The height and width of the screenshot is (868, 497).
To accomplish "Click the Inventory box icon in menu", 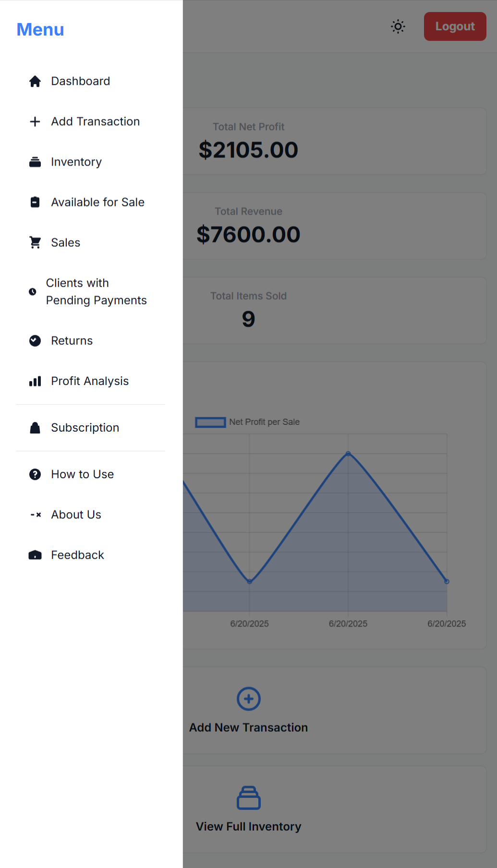I will (x=35, y=162).
